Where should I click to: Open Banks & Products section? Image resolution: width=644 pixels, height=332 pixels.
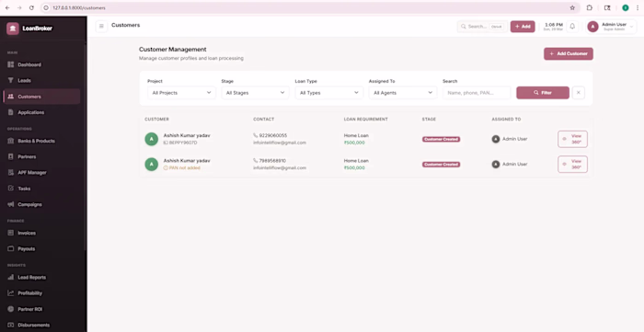click(x=41, y=142)
